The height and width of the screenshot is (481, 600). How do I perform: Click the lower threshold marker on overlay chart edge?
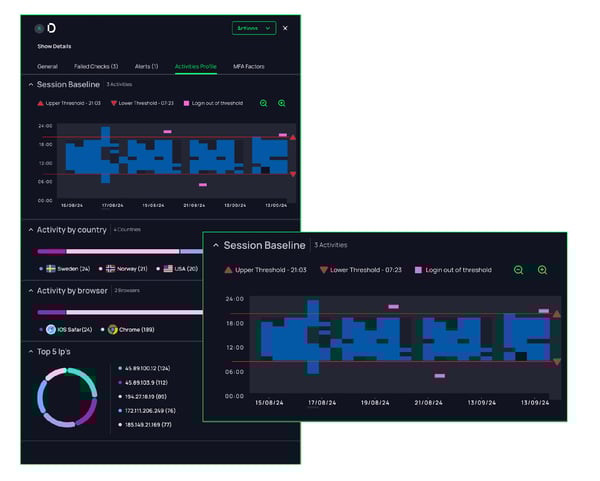[557, 362]
